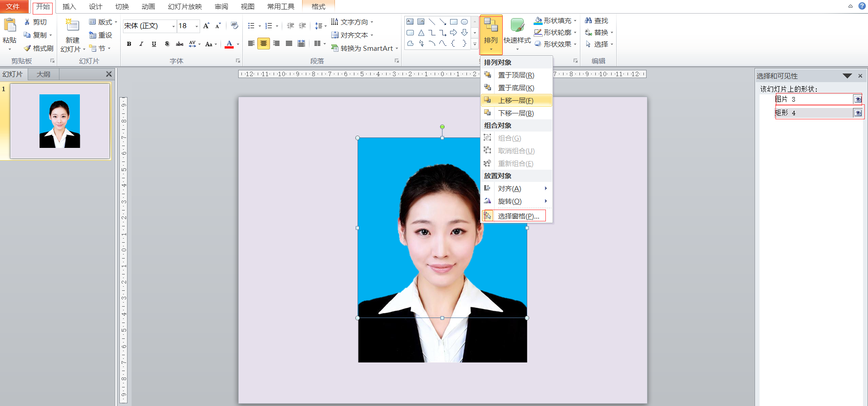
Task: Click the Find binoculars icon
Action: click(588, 21)
